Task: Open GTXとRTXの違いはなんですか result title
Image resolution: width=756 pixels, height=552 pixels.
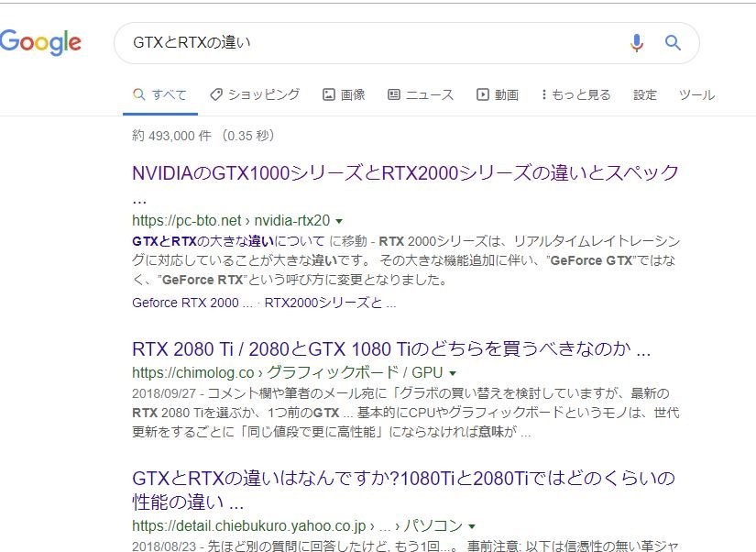Action: point(403,490)
